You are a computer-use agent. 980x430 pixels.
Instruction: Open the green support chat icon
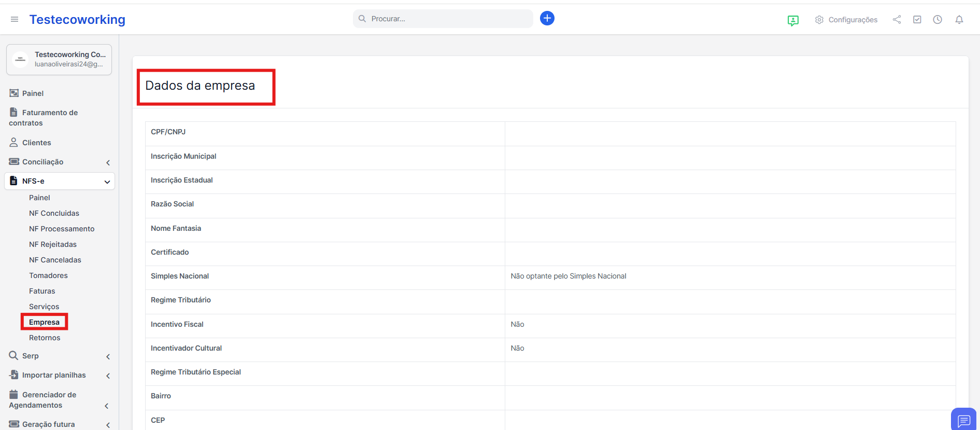tap(792, 20)
